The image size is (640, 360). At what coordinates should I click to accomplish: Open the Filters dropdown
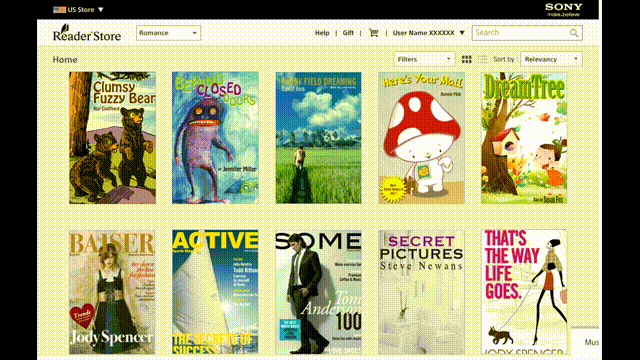click(424, 59)
